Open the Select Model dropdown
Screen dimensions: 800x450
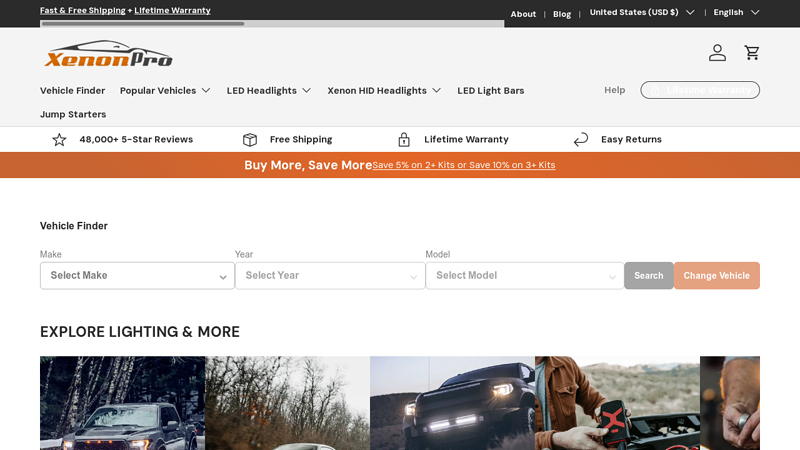coord(524,276)
